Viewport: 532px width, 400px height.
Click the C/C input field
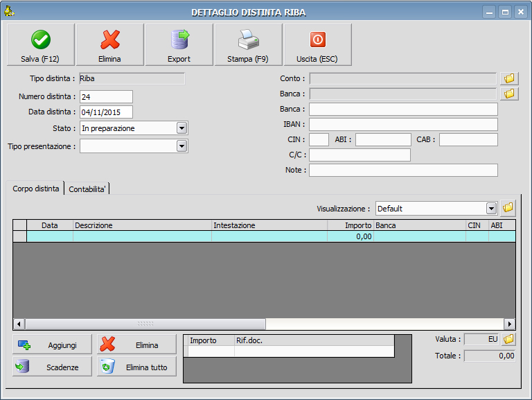(x=360, y=155)
